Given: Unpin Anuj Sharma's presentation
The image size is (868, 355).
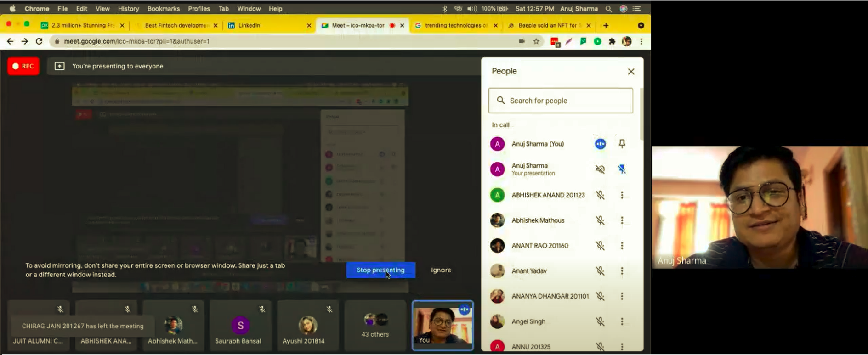Looking at the screenshot, I should click(x=622, y=169).
